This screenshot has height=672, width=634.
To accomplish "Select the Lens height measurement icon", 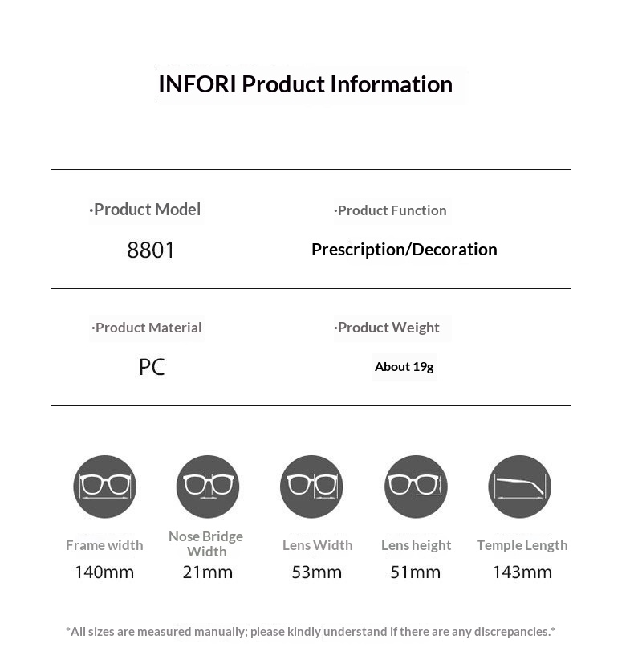I will click(416, 487).
